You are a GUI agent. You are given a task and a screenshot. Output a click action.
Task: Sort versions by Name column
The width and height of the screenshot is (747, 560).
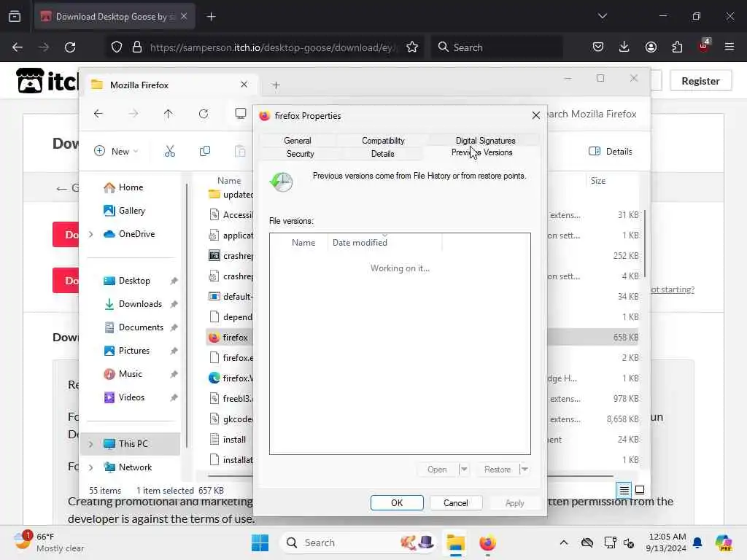(x=303, y=243)
